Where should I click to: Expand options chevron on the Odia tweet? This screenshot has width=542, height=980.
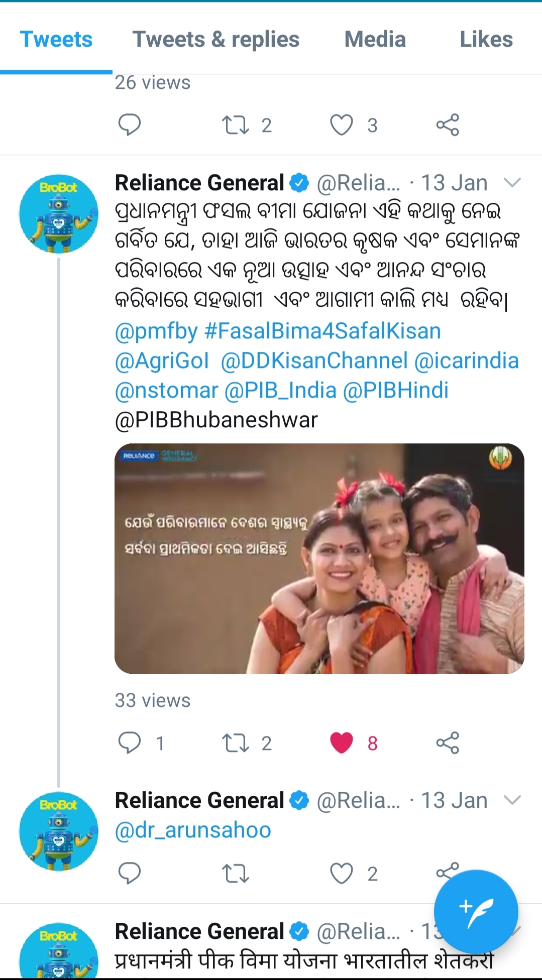[512, 182]
